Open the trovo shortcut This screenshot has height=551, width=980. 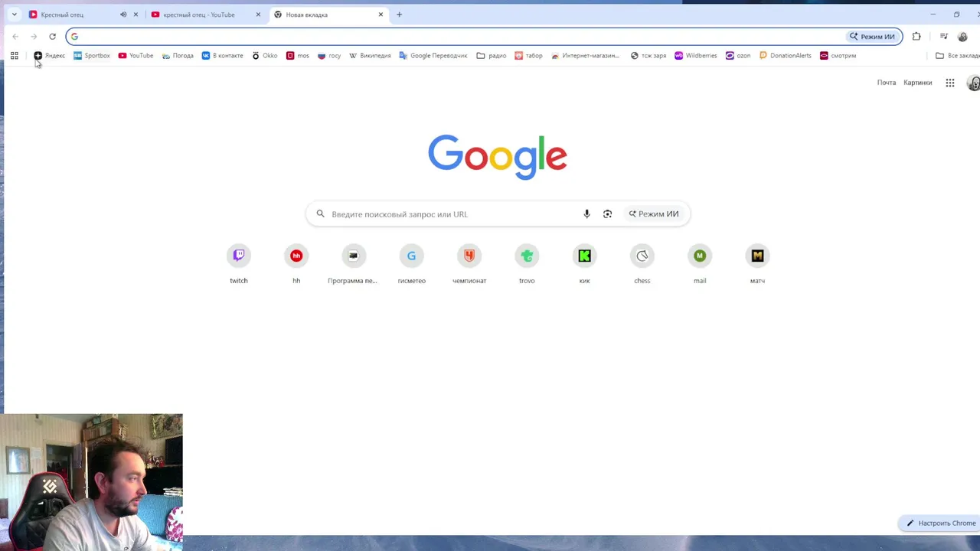pyautogui.click(x=527, y=263)
